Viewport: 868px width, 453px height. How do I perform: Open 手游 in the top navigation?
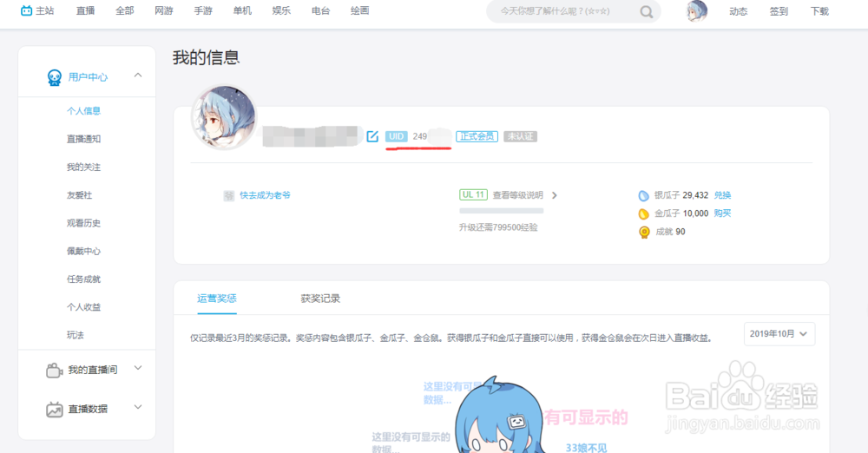click(203, 10)
